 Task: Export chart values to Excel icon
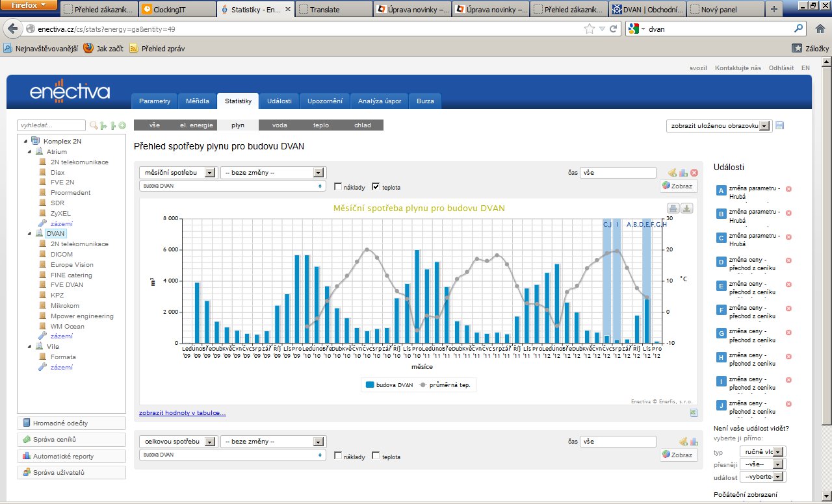[694, 412]
